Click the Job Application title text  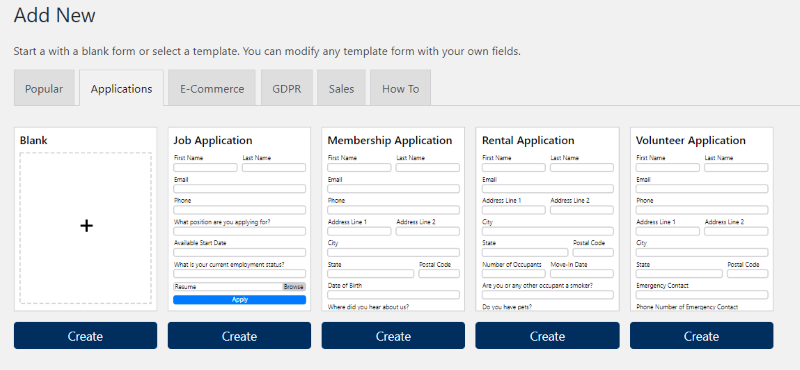coord(213,140)
